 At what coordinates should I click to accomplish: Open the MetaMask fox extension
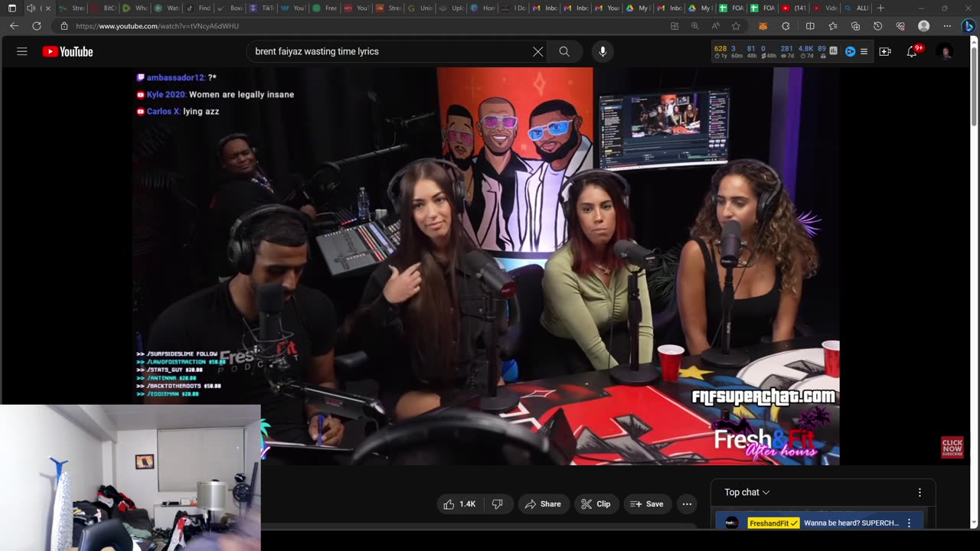763,26
